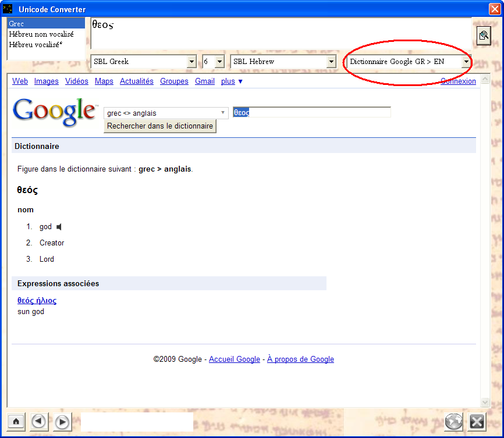Play pronunciation speaker icon next to god
Image resolution: width=504 pixels, height=438 pixels.
(x=59, y=227)
